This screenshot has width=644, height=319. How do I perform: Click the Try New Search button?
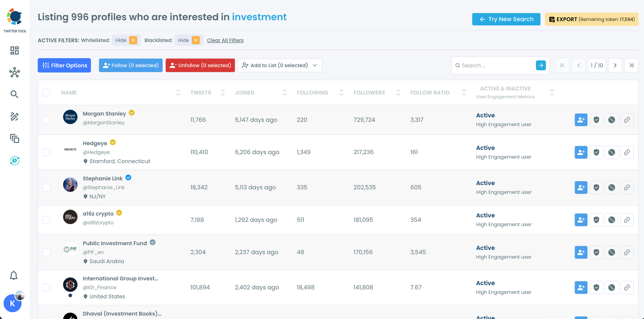(x=506, y=19)
